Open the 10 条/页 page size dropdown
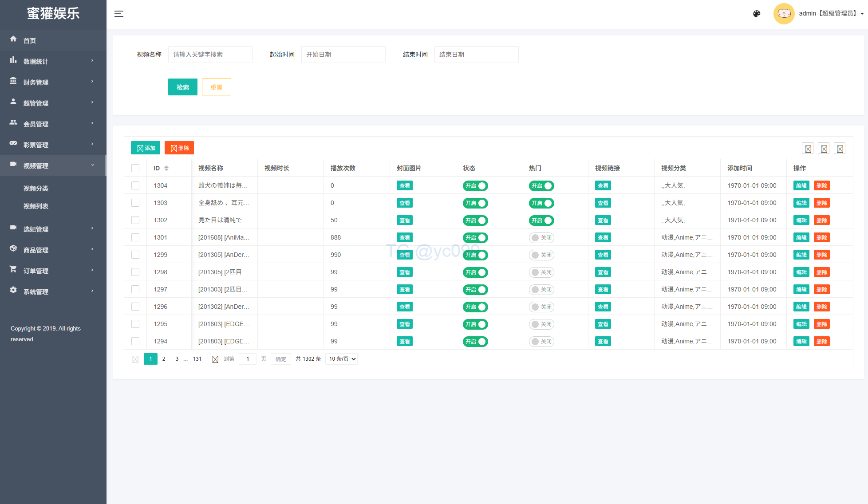868x504 pixels. (x=342, y=359)
